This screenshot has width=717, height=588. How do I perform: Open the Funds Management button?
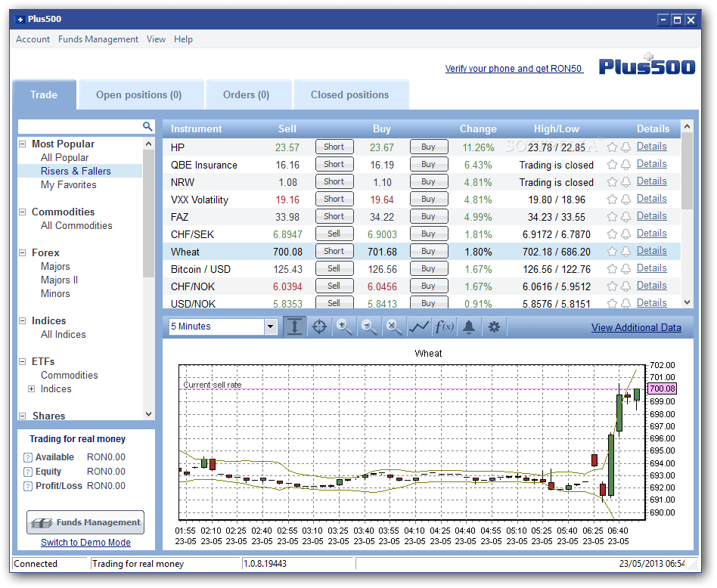(85, 522)
